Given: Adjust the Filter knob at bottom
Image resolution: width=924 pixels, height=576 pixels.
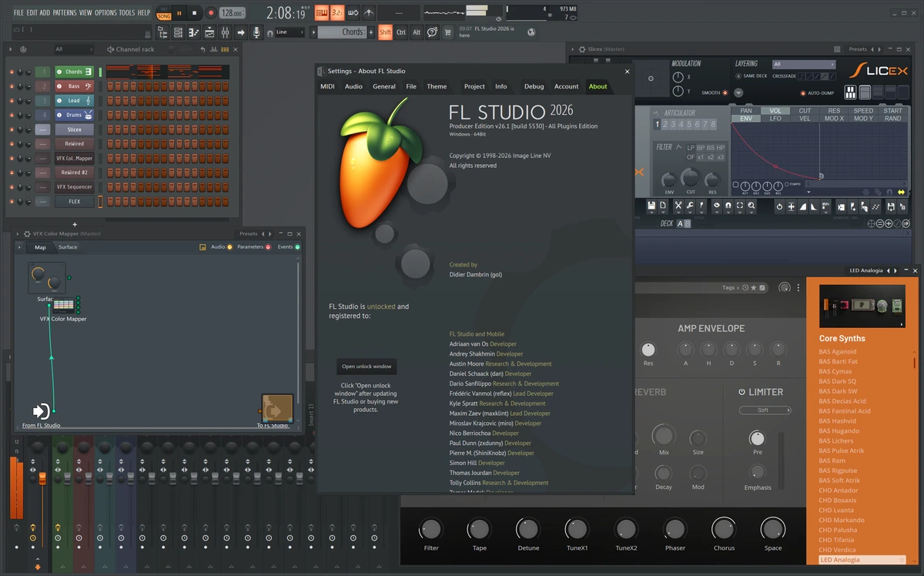Looking at the screenshot, I should [x=431, y=529].
